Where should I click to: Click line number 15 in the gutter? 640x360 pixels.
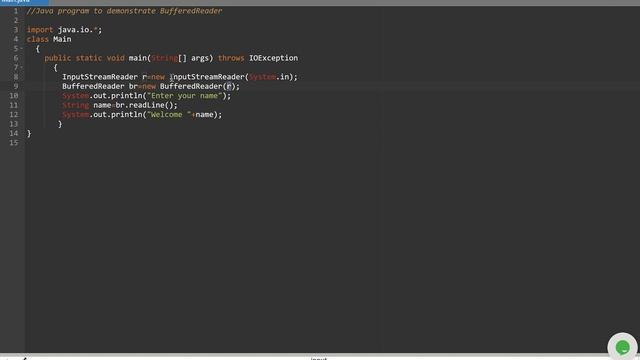[14, 142]
